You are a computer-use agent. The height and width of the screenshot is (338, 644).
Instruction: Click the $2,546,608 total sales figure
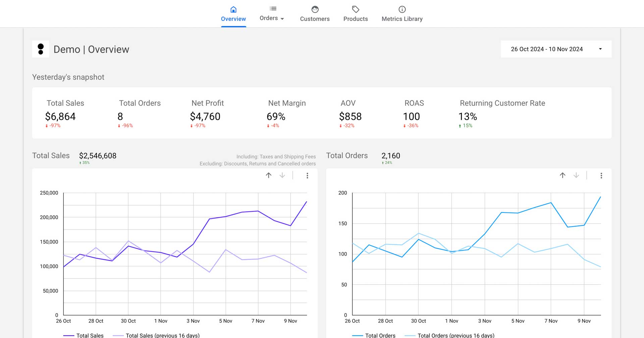[98, 156]
